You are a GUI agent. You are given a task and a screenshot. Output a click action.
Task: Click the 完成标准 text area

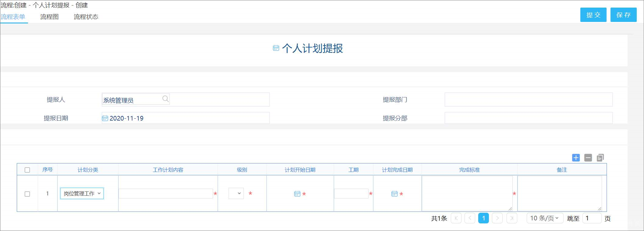(x=467, y=194)
